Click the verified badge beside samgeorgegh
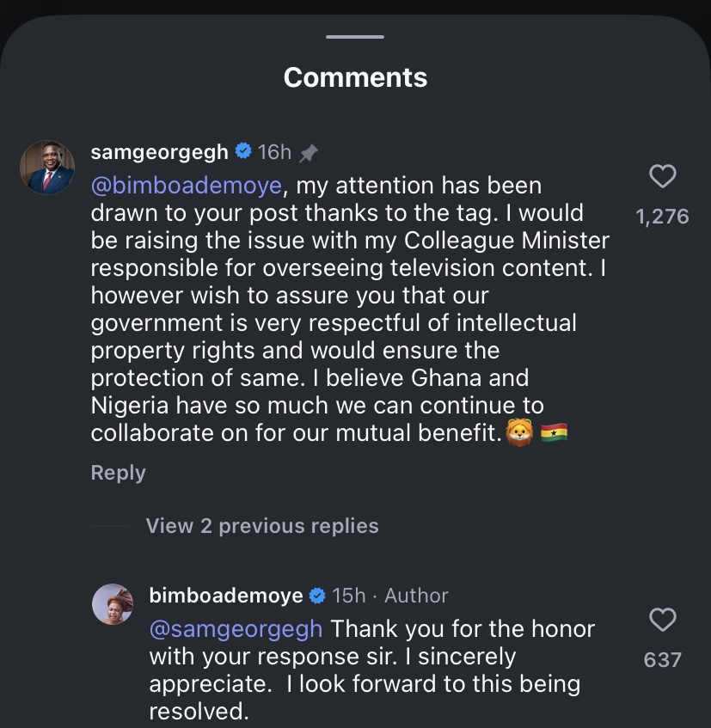The height and width of the screenshot is (728, 711). [243, 152]
